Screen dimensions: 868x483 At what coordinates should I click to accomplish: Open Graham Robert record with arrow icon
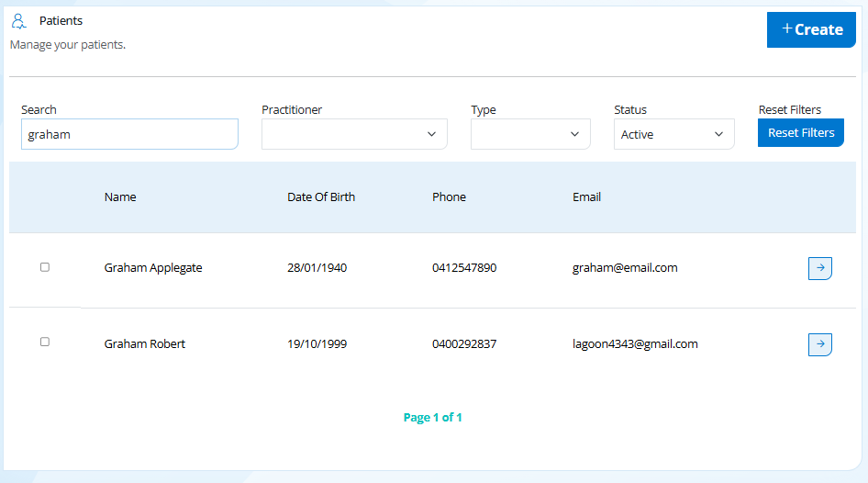tap(820, 344)
